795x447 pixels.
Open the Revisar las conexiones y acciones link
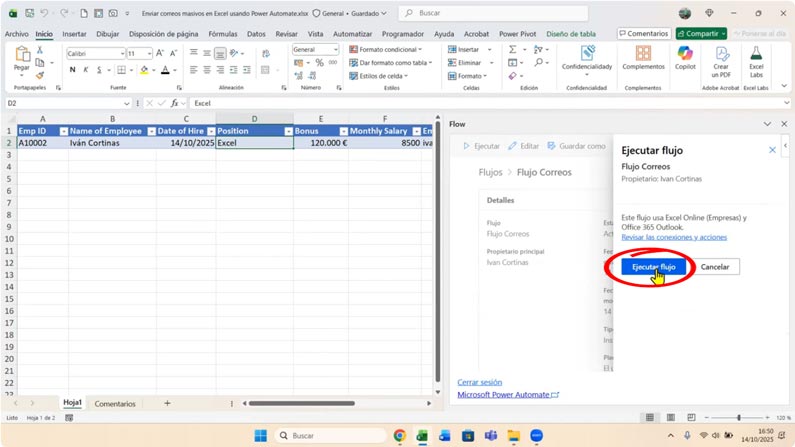point(674,237)
